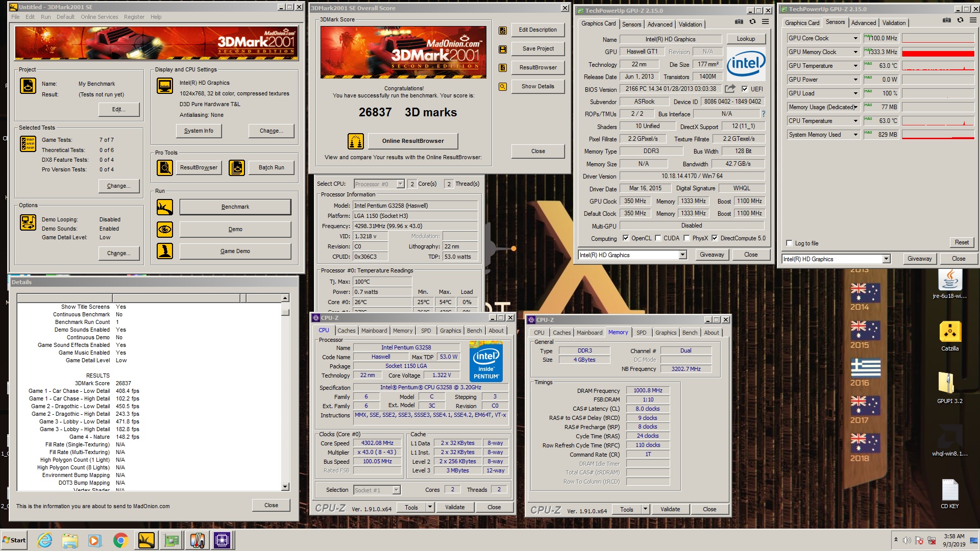
Task: Click the System Info button
Action: click(x=199, y=131)
